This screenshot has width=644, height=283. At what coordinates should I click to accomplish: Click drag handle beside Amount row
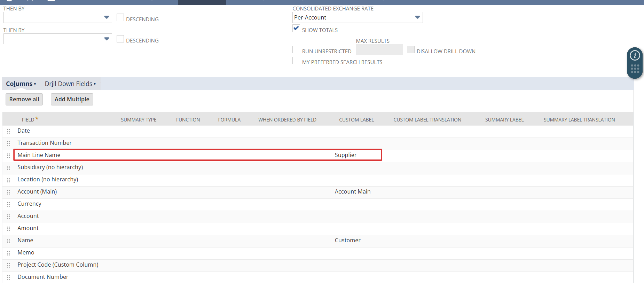pyautogui.click(x=9, y=229)
